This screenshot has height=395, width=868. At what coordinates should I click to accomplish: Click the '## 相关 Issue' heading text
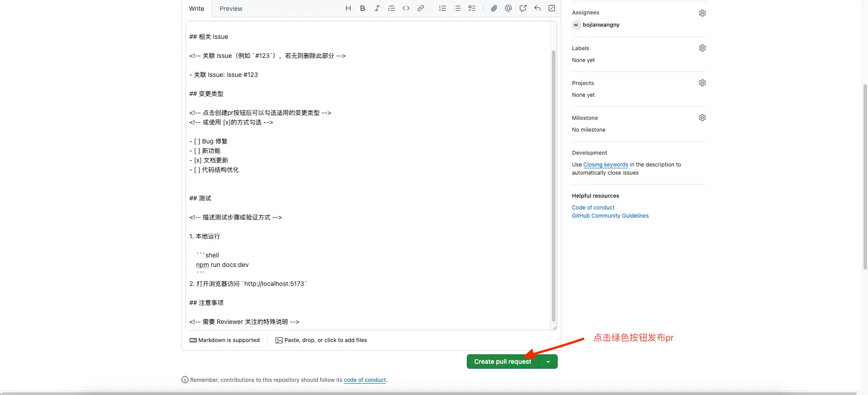tap(209, 37)
